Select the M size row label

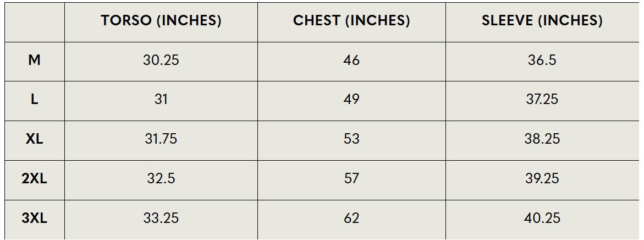(x=34, y=60)
